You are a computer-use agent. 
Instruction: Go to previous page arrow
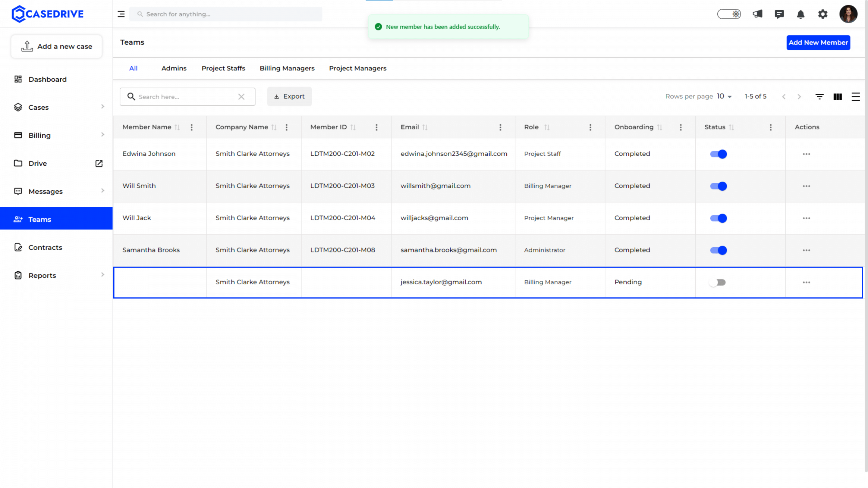pyautogui.click(x=784, y=97)
